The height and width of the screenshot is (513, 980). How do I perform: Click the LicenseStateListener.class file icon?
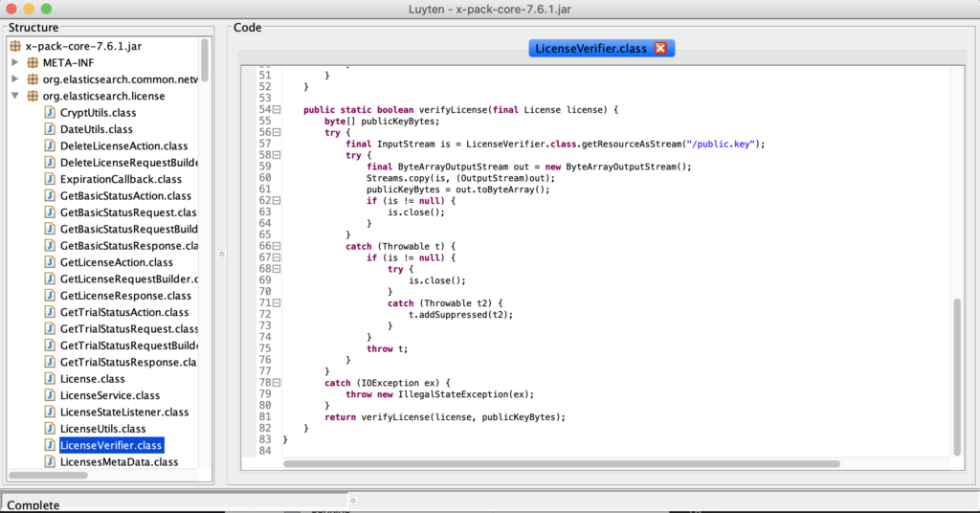(x=50, y=412)
